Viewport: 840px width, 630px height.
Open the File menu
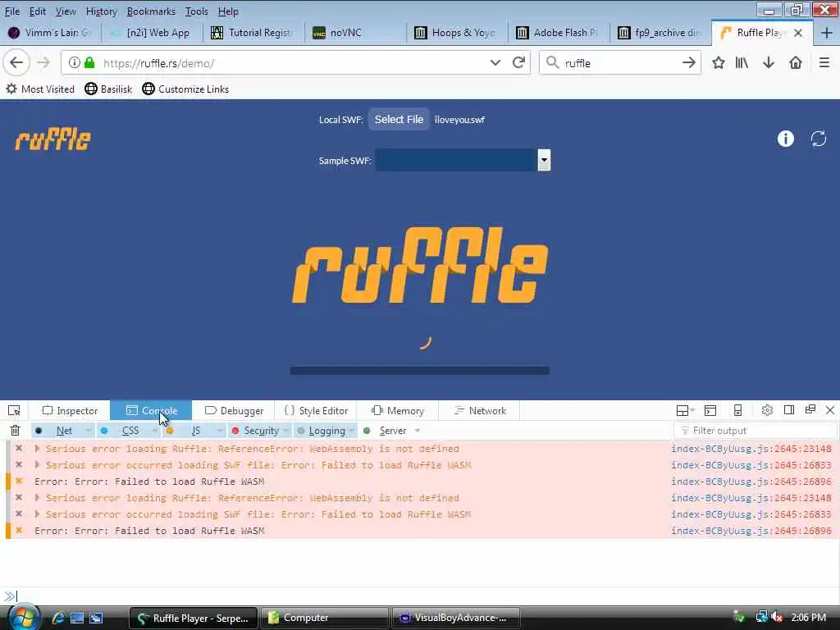coord(11,11)
